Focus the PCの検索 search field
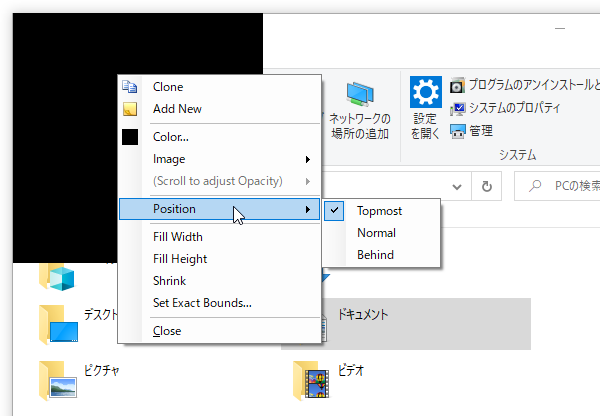Image resolution: width=600 pixels, height=416 pixels. (559, 186)
